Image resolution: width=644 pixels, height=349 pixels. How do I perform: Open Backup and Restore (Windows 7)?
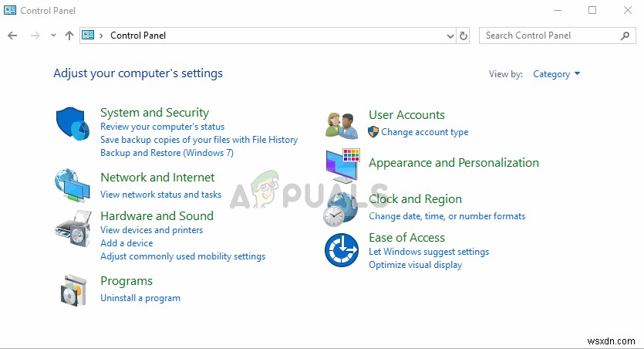tap(167, 153)
